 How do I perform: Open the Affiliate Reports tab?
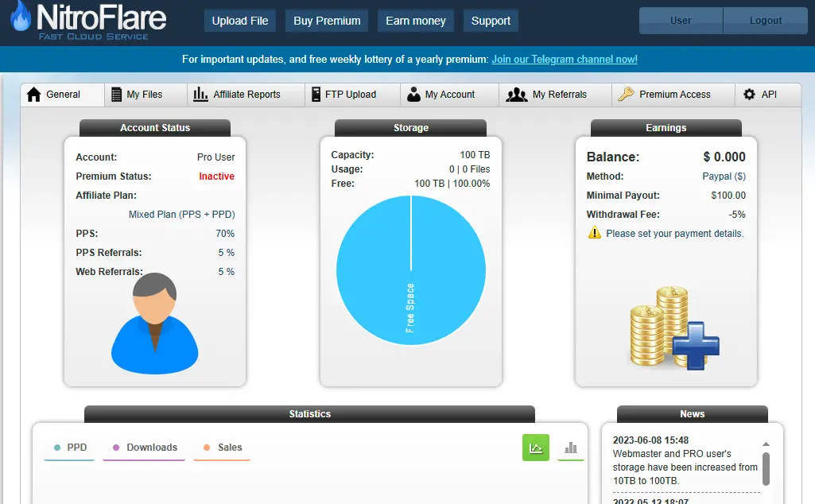tap(246, 95)
